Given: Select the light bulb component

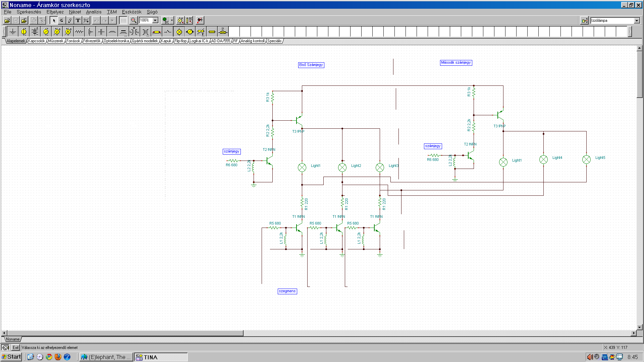Looking at the screenshot, I should tap(179, 32).
